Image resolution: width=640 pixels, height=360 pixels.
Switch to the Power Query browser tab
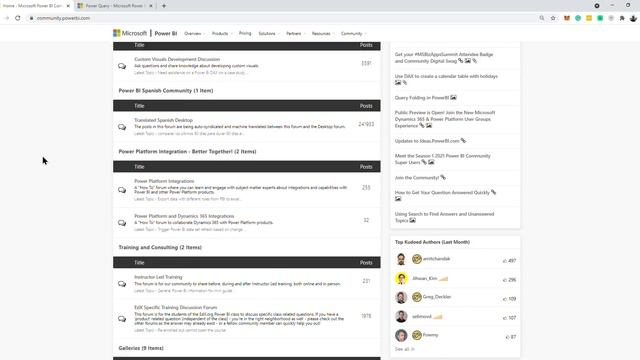tap(115, 6)
